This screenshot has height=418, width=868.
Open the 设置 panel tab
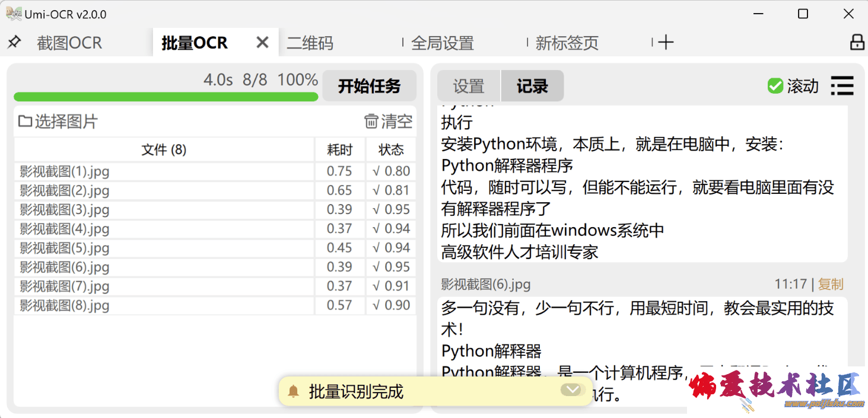pos(469,87)
